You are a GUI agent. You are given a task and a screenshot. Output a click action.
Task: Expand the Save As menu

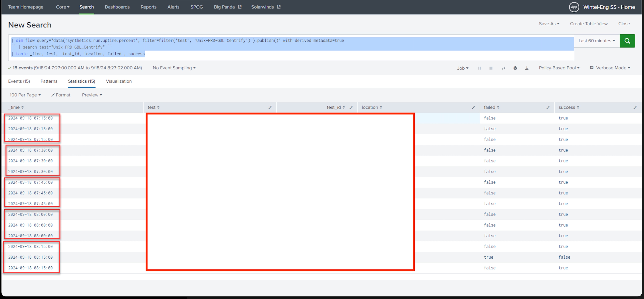tap(549, 24)
